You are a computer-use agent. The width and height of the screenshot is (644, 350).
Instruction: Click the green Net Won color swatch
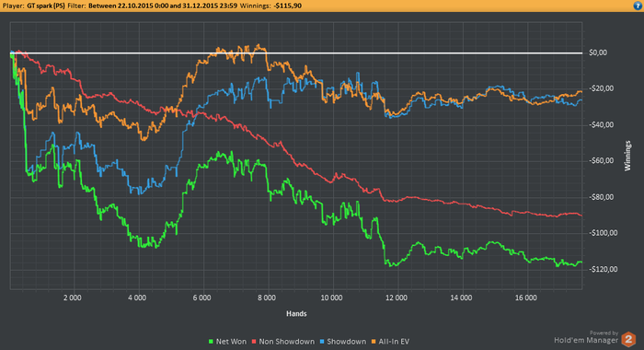pos(211,342)
